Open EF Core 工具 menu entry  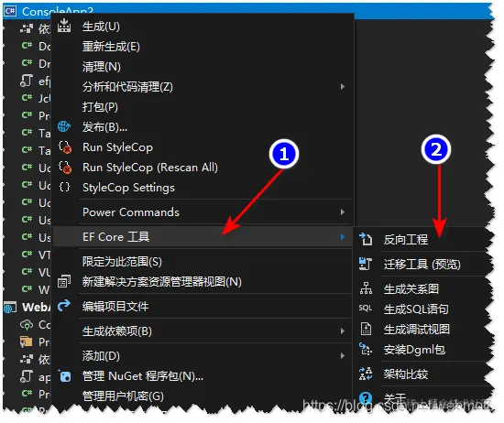[203, 237]
